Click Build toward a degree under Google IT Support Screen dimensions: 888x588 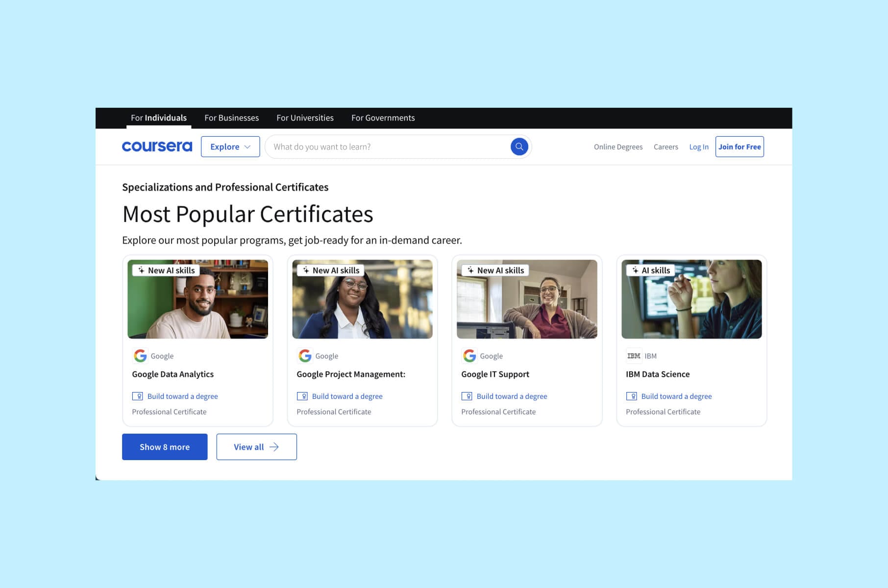[512, 396]
